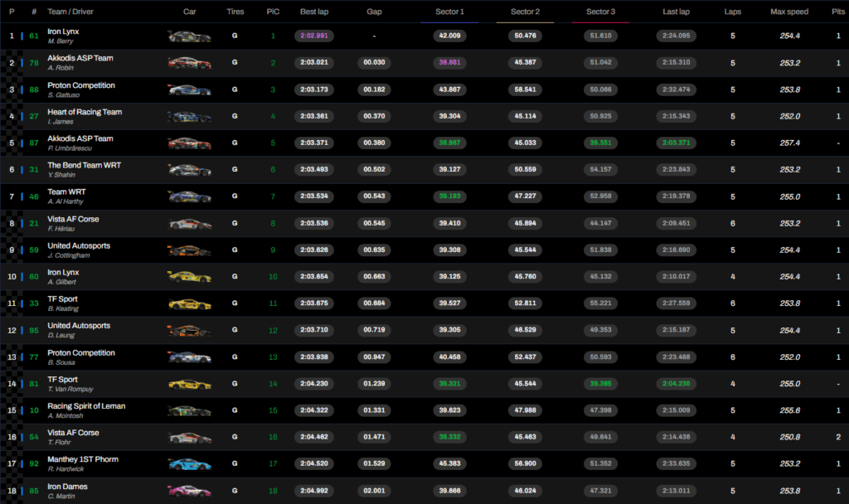Select the purple 38.881 sector 1 time
The height and width of the screenshot is (504, 849).
tap(450, 63)
